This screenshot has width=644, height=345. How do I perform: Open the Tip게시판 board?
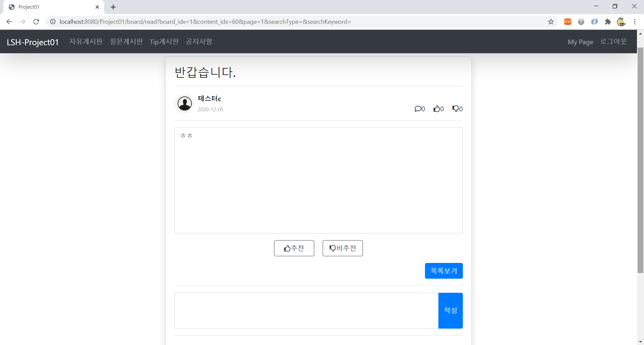point(164,42)
